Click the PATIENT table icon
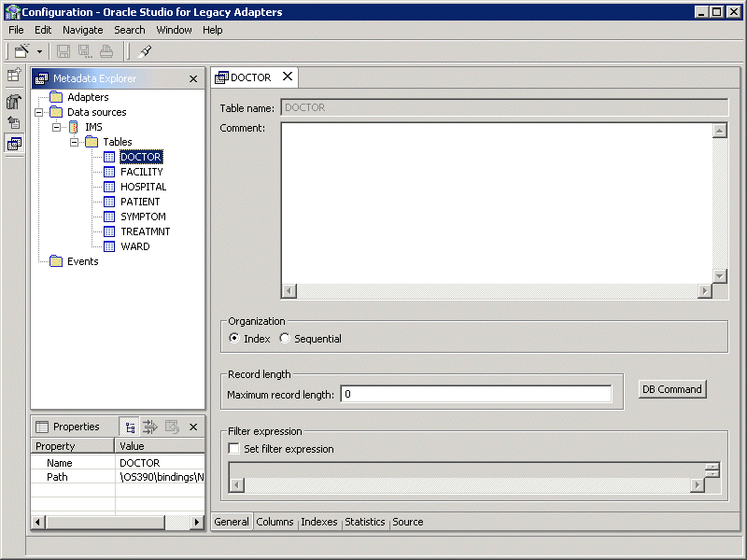This screenshot has width=747, height=560. pos(109,202)
